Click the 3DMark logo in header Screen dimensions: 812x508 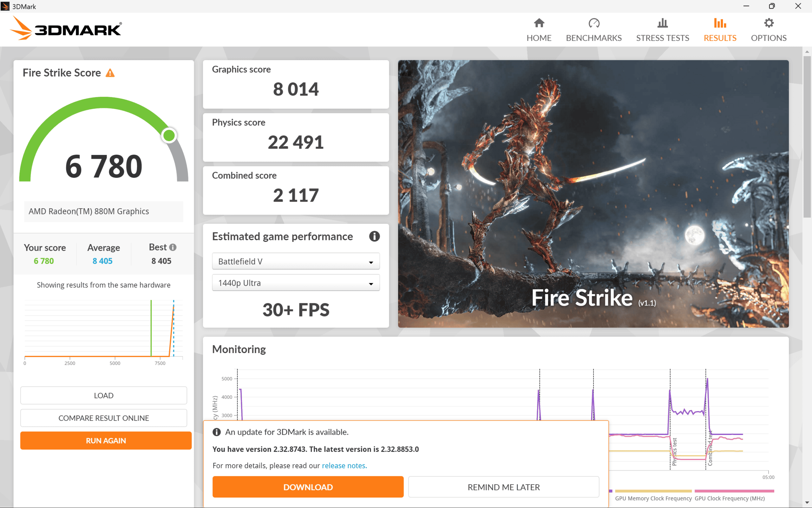[66, 29]
